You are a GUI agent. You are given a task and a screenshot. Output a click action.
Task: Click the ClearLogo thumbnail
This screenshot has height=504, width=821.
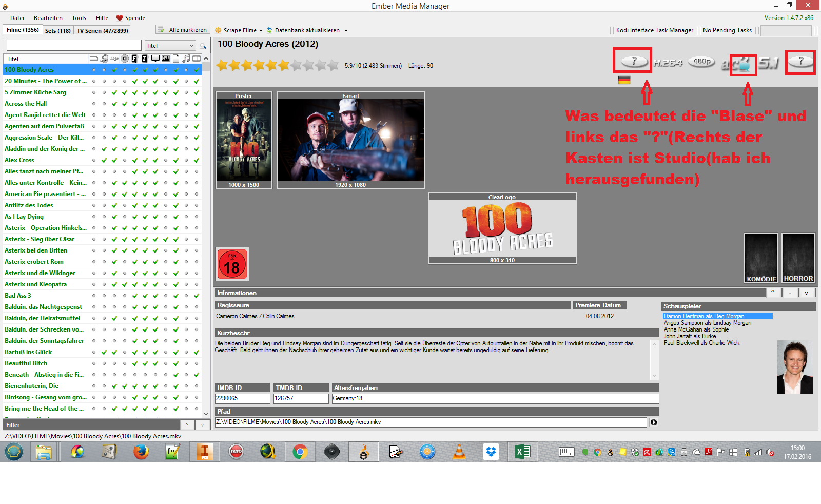pyautogui.click(x=502, y=228)
